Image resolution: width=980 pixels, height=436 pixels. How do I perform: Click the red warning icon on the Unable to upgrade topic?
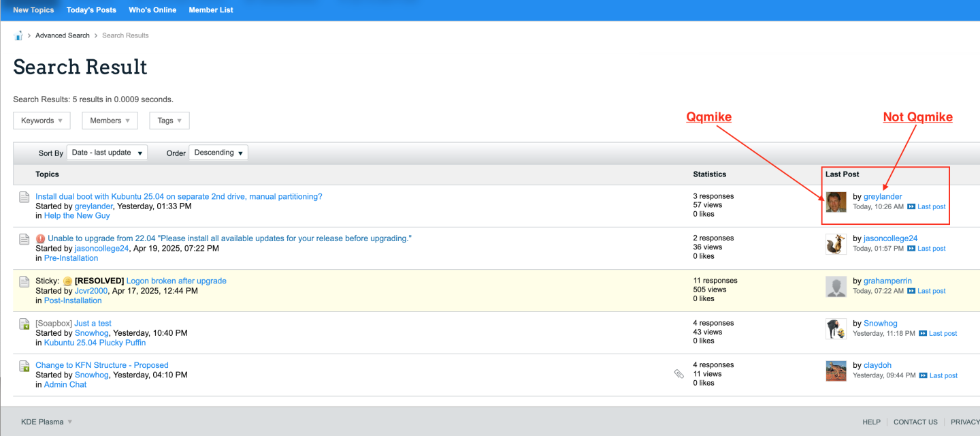point(40,239)
